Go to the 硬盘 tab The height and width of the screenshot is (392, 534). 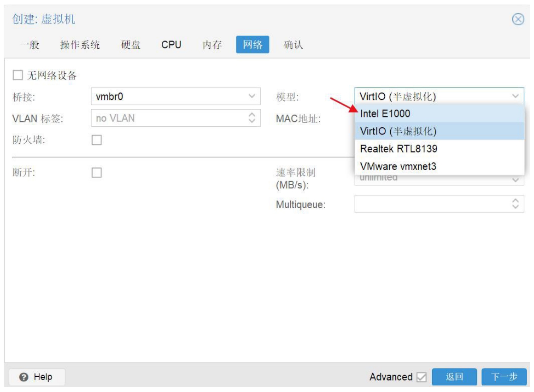131,45
